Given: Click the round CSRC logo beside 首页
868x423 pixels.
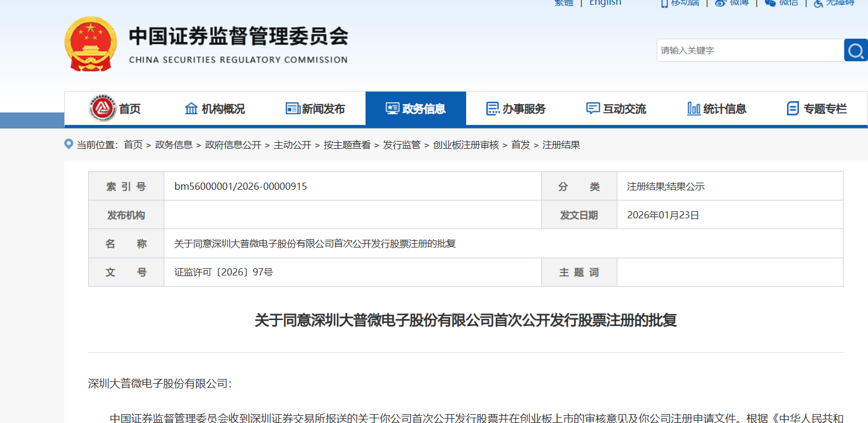Looking at the screenshot, I should (x=102, y=108).
